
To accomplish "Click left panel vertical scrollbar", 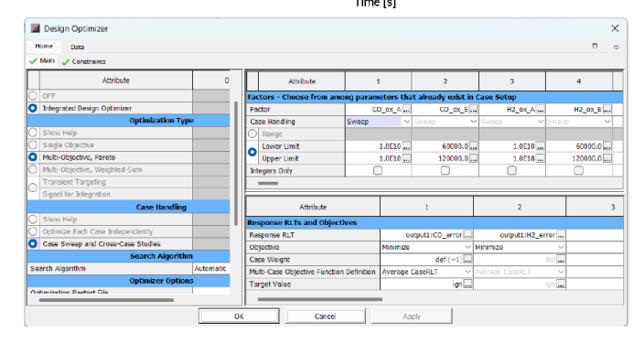I will 236,164.
